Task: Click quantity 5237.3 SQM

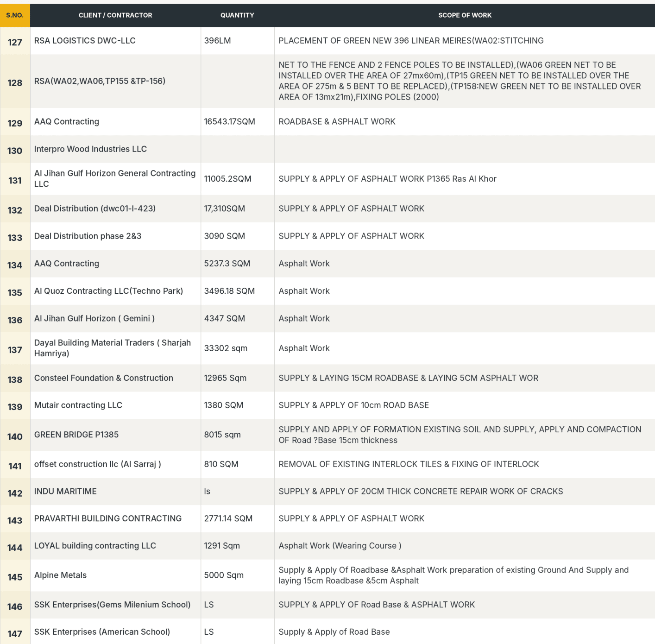Action: pyautogui.click(x=227, y=264)
